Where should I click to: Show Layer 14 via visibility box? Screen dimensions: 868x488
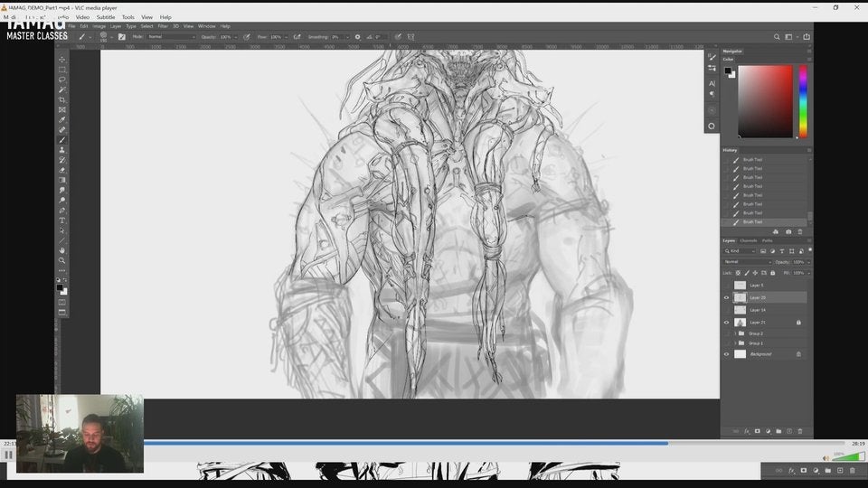(x=727, y=310)
